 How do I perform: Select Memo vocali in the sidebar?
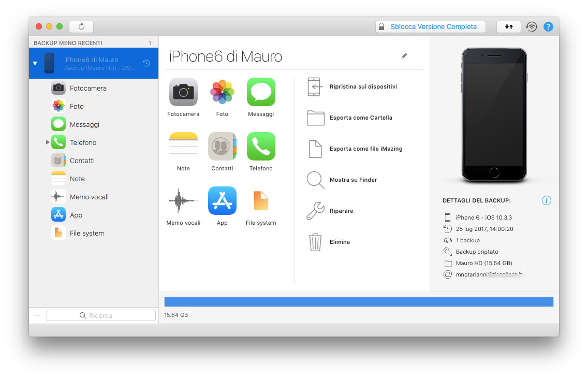[94, 197]
